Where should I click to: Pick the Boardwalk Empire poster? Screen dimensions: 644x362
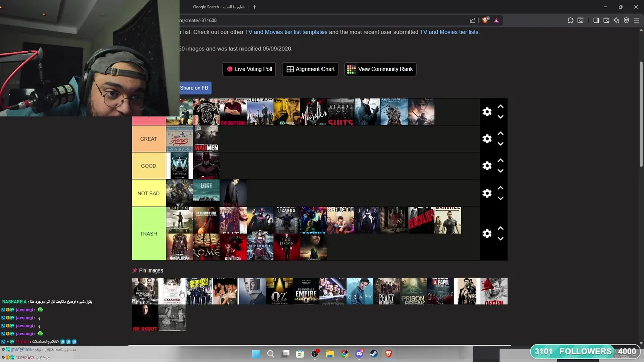pyautogui.click(x=306, y=291)
